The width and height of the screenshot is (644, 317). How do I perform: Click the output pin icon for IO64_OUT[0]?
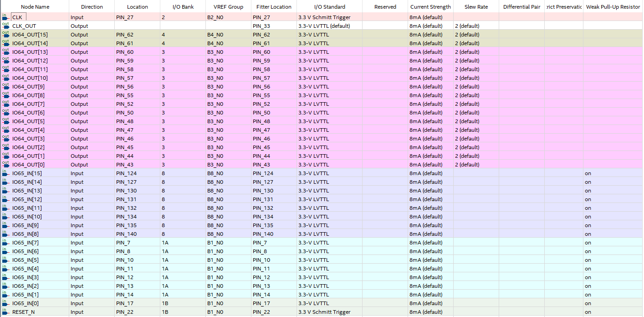click(5, 164)
